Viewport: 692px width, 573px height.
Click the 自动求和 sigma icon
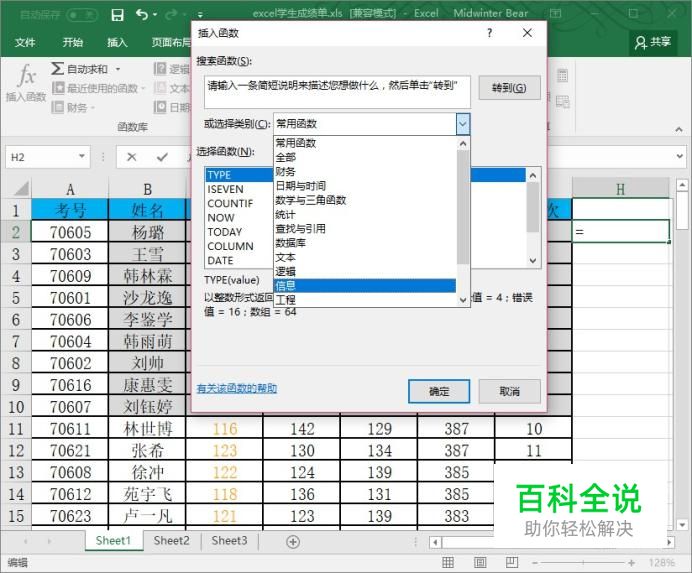tap(57, 68)
